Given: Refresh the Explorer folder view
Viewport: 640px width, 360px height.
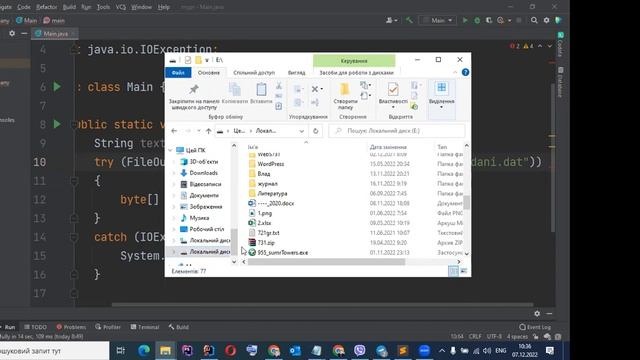Looking at the screenshot, I should coord(316,131).
